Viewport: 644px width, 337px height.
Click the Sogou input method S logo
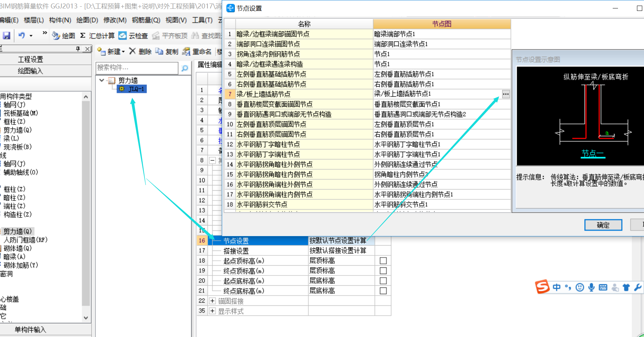click(x=542, y=287)
